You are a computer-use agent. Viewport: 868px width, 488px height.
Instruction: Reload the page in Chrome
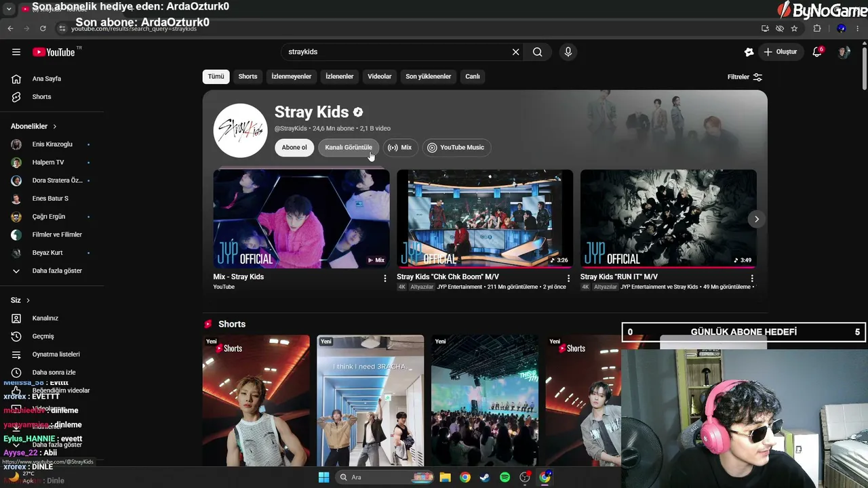(43, 28)
